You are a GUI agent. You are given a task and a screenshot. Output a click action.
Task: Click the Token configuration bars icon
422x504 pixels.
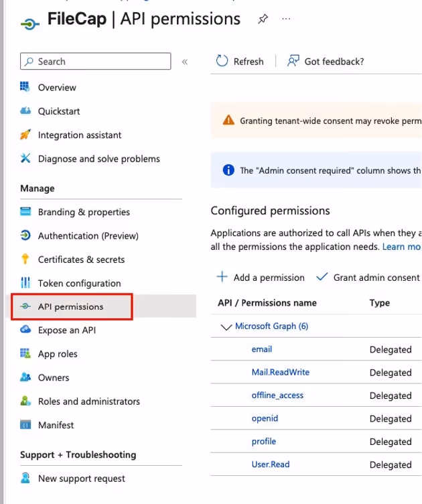tap(25, 283)
